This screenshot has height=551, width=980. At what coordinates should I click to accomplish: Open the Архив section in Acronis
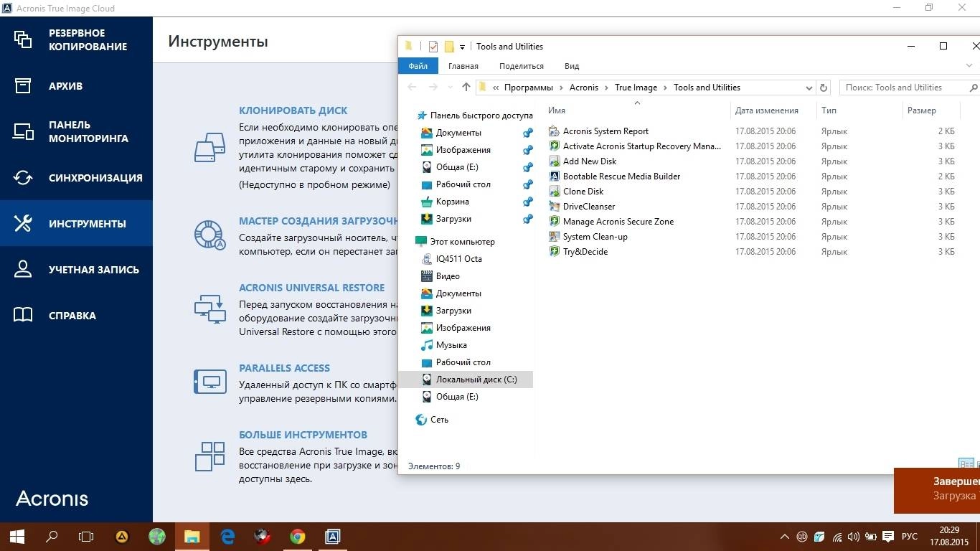pos(76,86)
